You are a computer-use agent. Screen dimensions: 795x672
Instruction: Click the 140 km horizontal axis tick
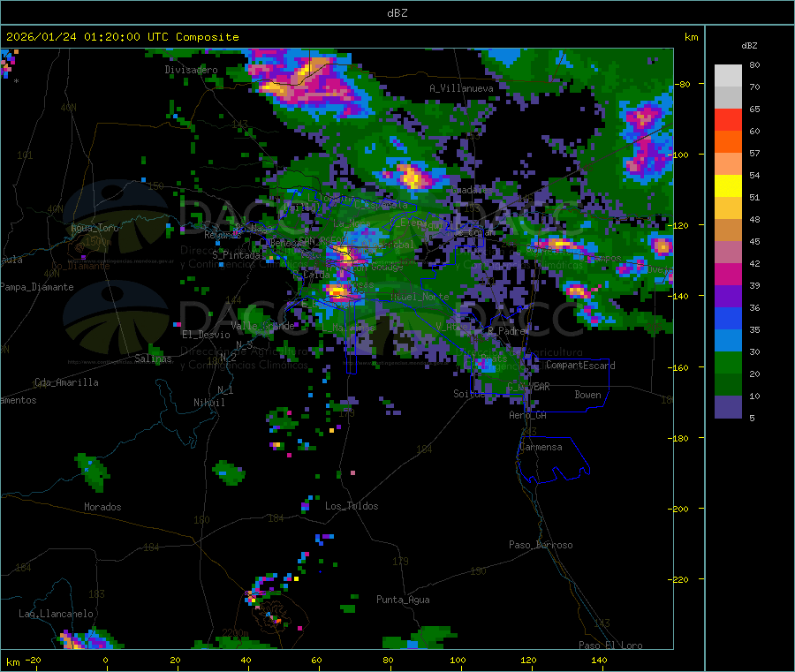tap(599, 660)
